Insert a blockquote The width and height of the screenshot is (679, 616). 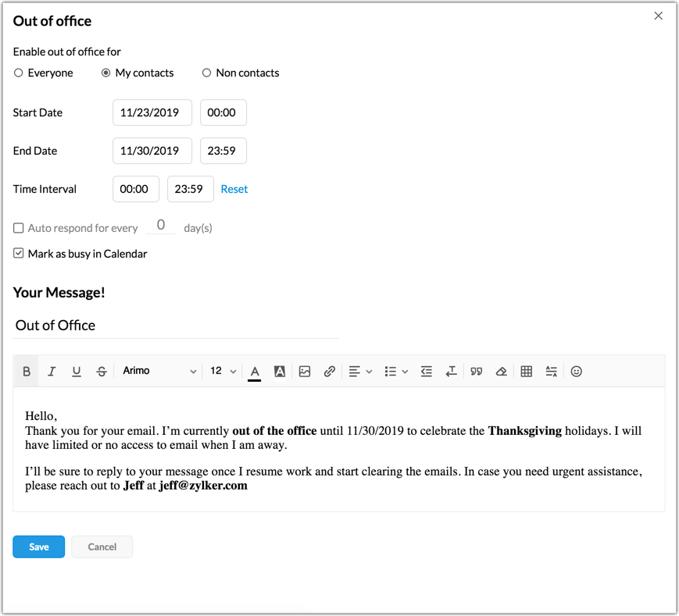click(476, 371)
